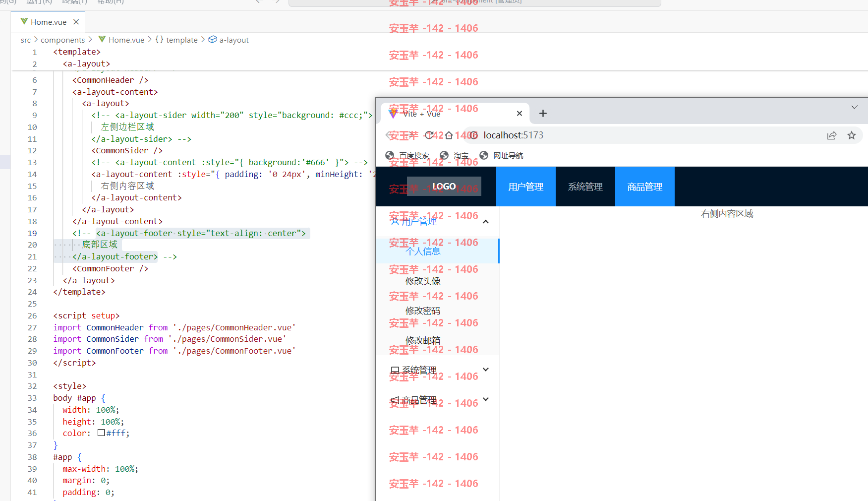Open a new browser tab with plus button
Image resolution: width=868 pixels, height=501 pixels.
pos(543,113)
